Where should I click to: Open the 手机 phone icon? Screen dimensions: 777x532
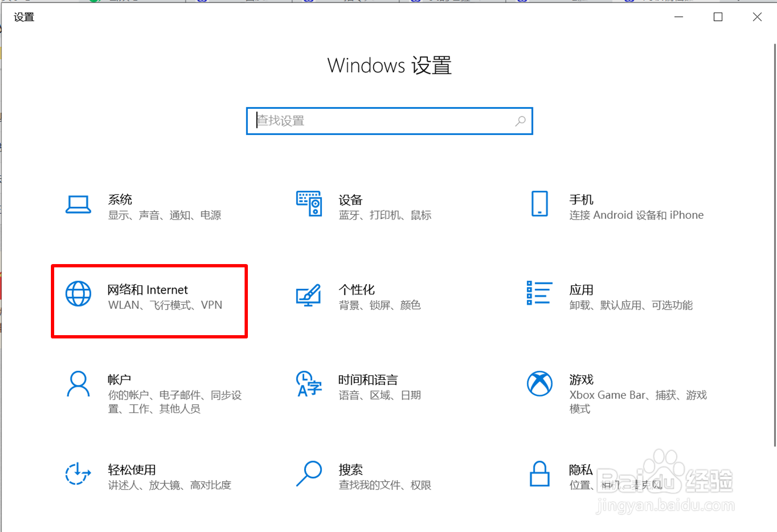pyautogui.click(x=540, y=203)
